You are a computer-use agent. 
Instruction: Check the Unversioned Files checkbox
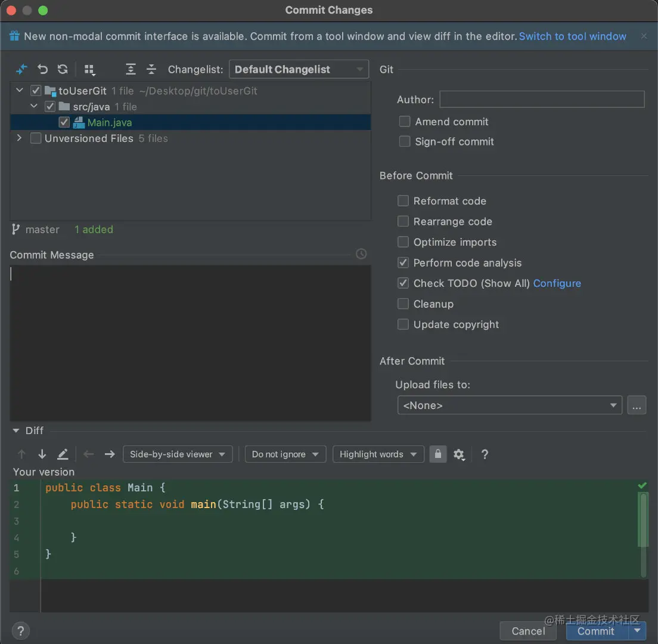[36, 138]
